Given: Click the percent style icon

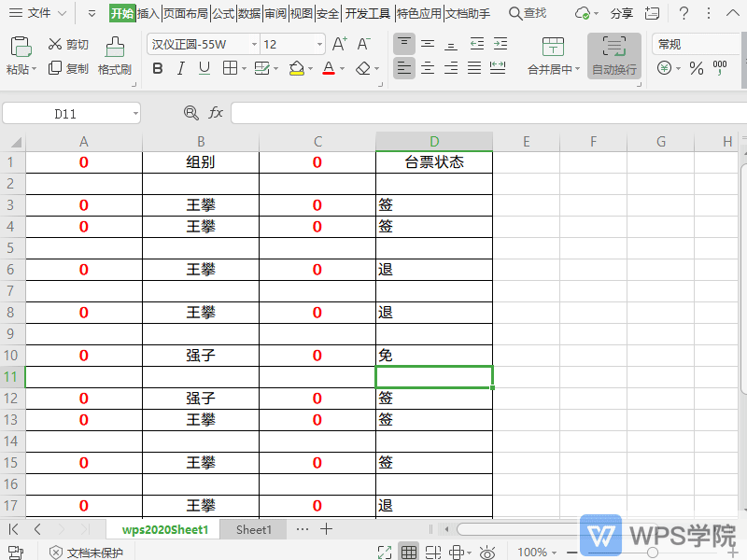Looking at the screenshot, I should pyautogui.click(x=696, y=68).
